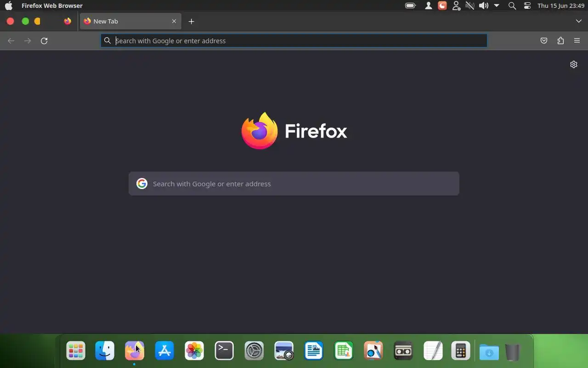
Task: Open App Store in the dock
Action: 164,351
